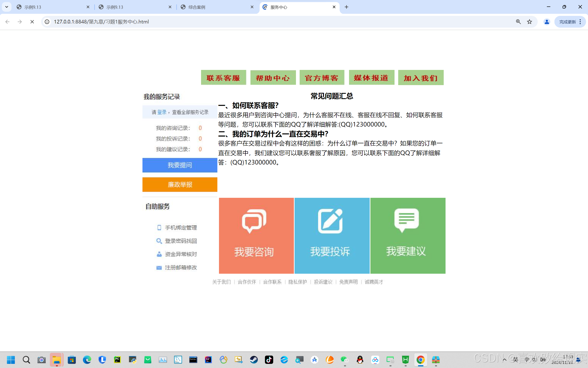Click the phone icon beside 手机绑定管理
The image size is (588, 368).
tap(159, 227)
